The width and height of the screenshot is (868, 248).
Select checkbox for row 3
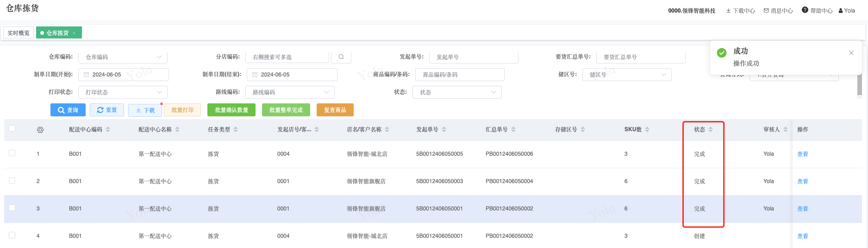12,208
